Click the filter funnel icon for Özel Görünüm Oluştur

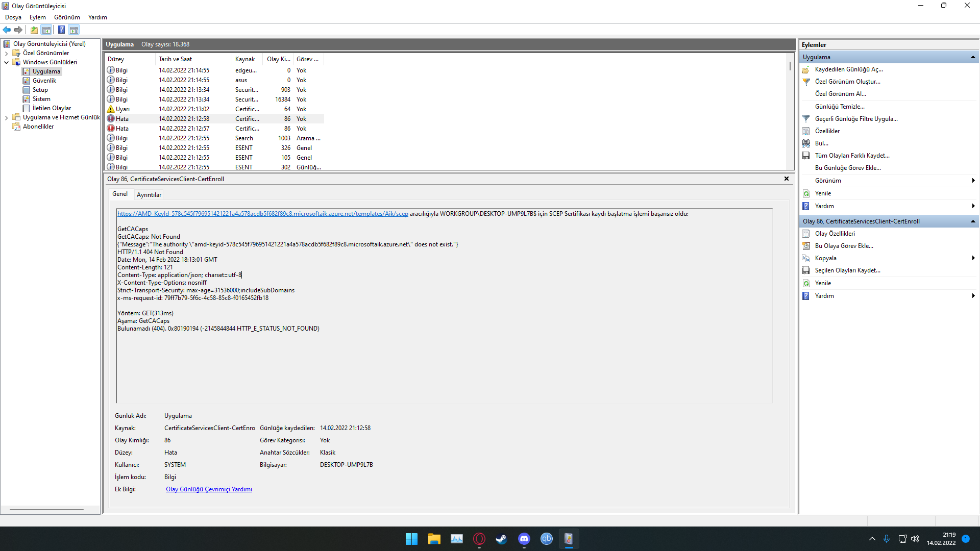(806, 82)
